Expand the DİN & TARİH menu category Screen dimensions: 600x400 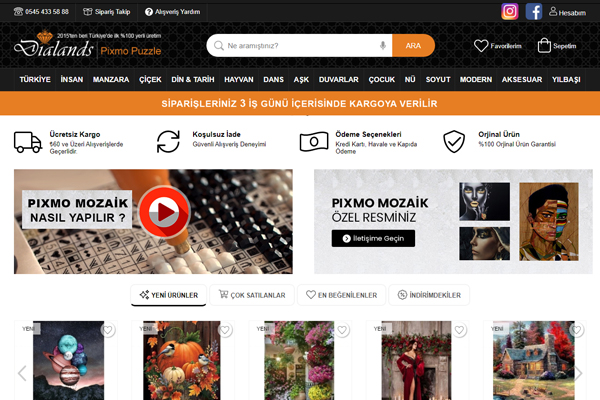[194, 79]
